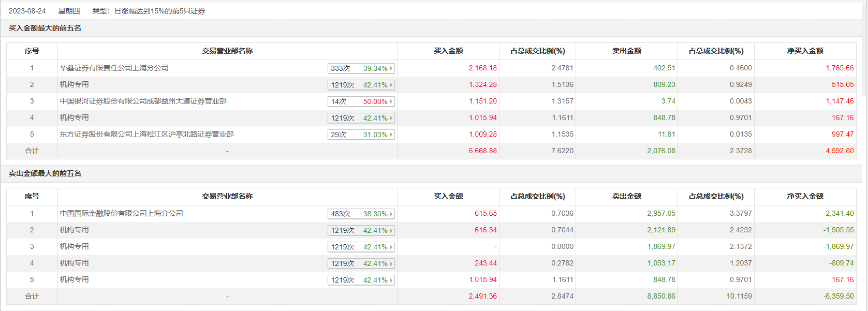The height and width of the screenshot is (311, 868).
Task: Click the net buy value 1,765.66
Action: coord(840,68)
